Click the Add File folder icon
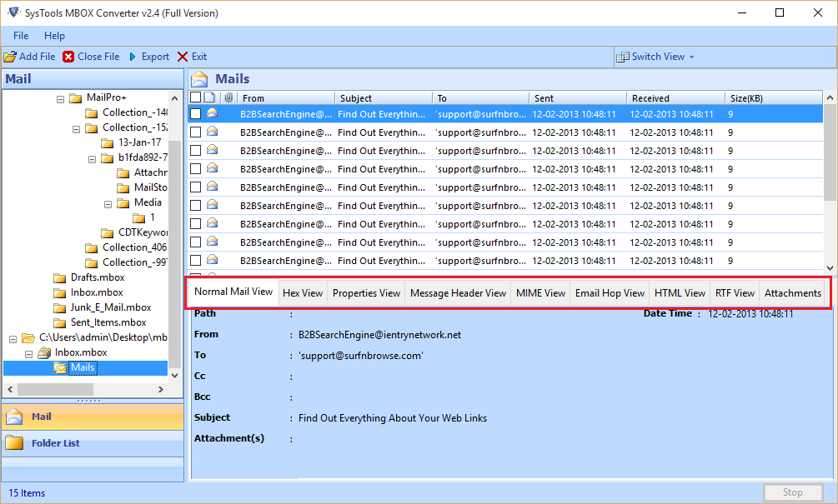838x504 pixels. click(x=9, y=57)
